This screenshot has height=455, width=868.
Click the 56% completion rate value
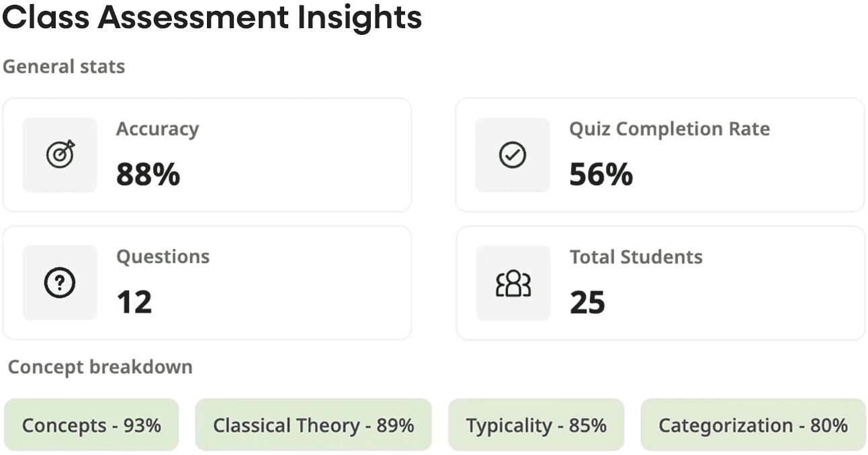(601, 174)
